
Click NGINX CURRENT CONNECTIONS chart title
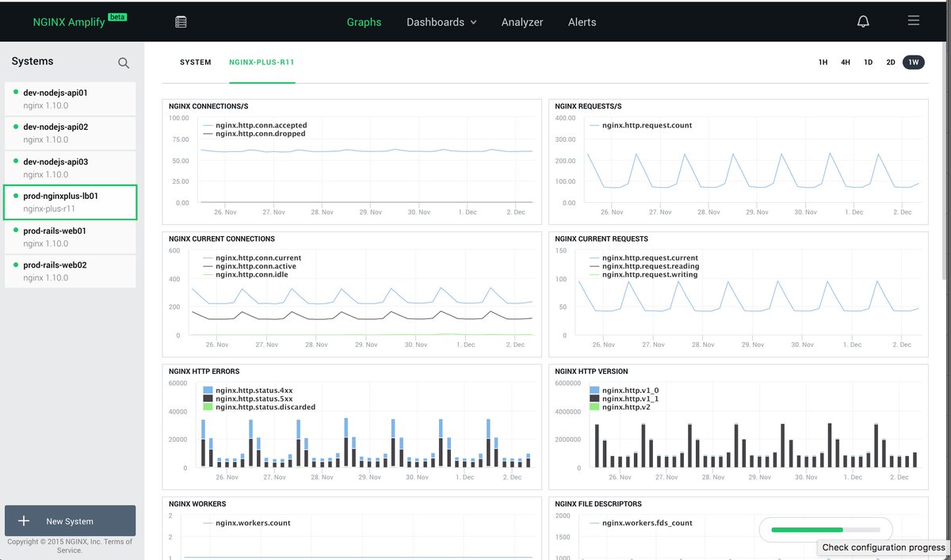pyautogui.click(x=223, y=238)
